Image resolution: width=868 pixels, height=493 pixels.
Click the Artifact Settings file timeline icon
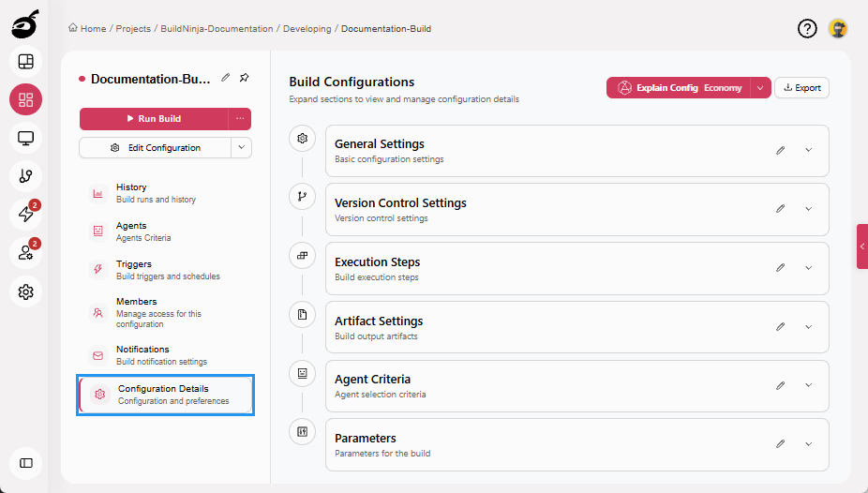(302, 315)
